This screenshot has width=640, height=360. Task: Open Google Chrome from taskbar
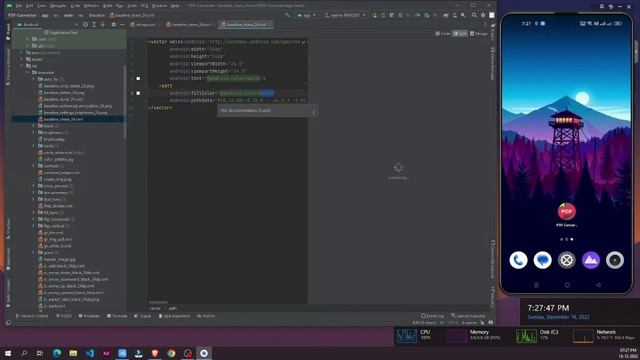tap(171, 353)
